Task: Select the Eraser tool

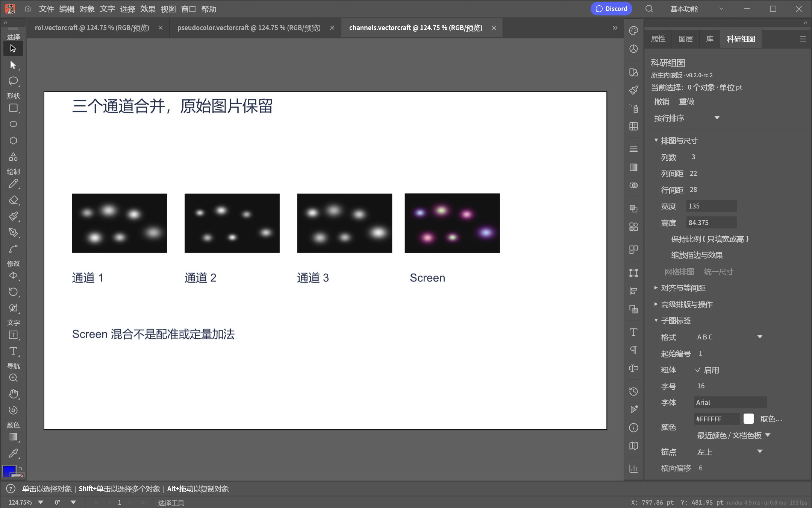Action: (x=13, y=200)
